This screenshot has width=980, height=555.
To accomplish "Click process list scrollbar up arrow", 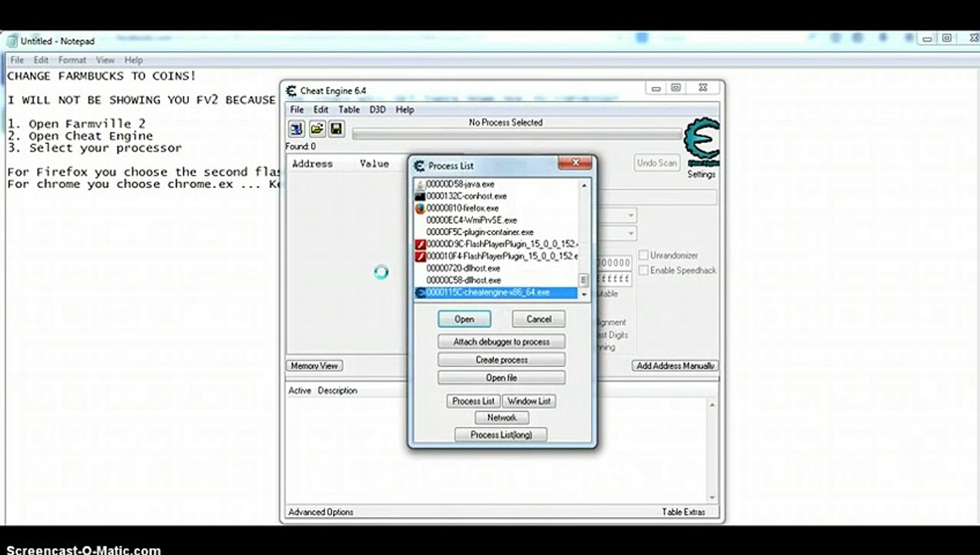I will coord(583,185).
